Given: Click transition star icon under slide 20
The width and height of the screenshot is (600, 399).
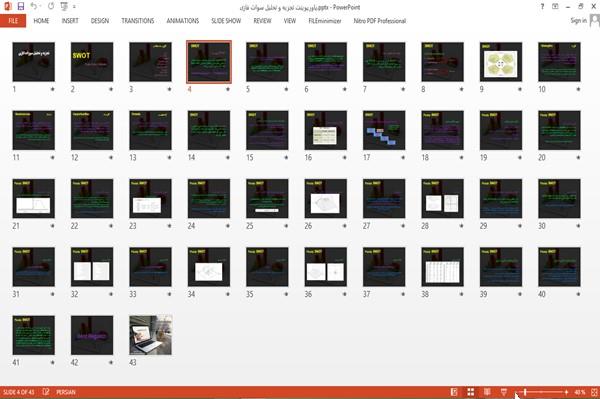Looking at the screenshot, I should (578, 157).
